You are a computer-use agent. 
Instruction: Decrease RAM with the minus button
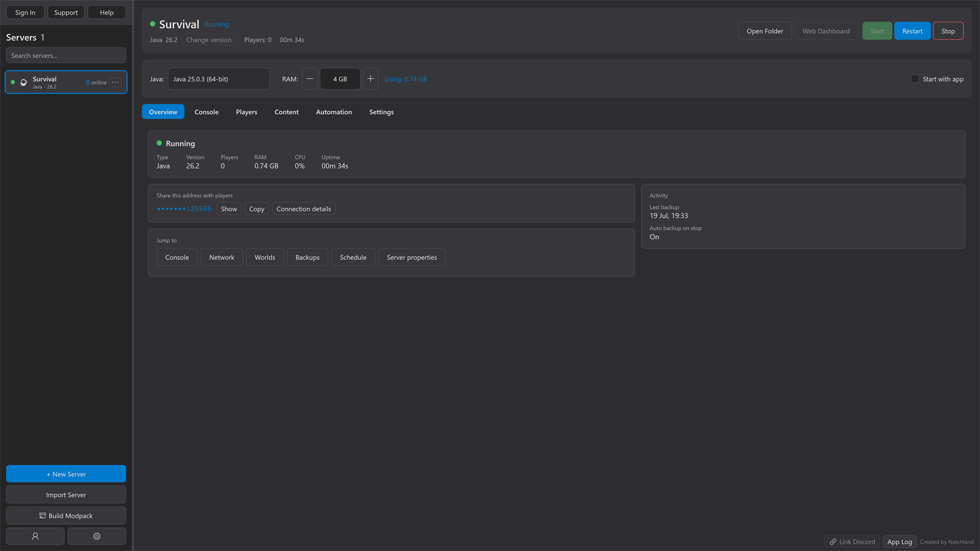(310, 79)
